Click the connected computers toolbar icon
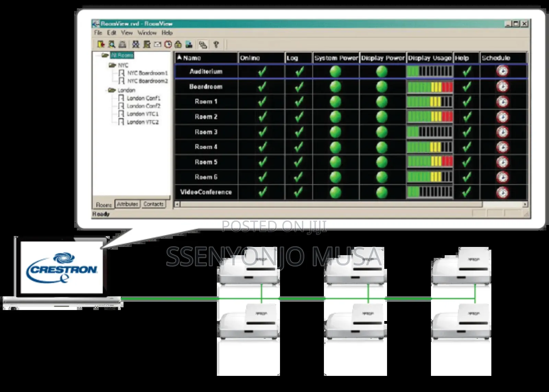Viewport: 549px width, 392px height. (203, 44)
